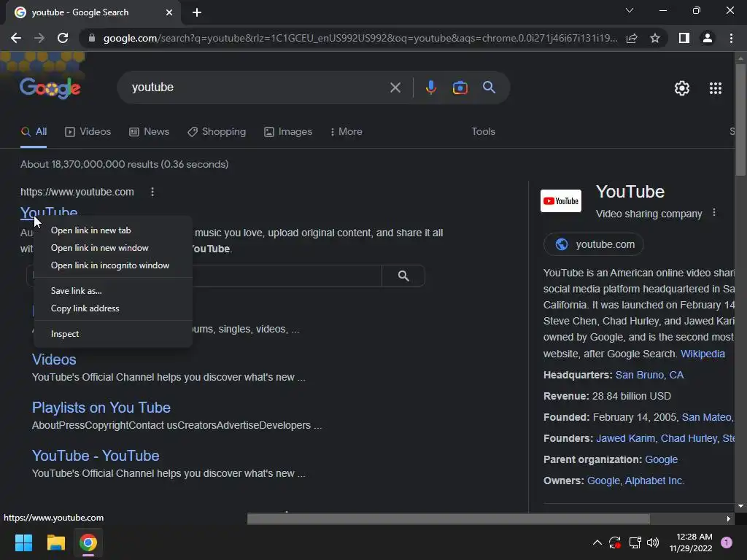747x560 pixels.
Task: Open Google quick settings gear
Action: [x=682, y=88]
